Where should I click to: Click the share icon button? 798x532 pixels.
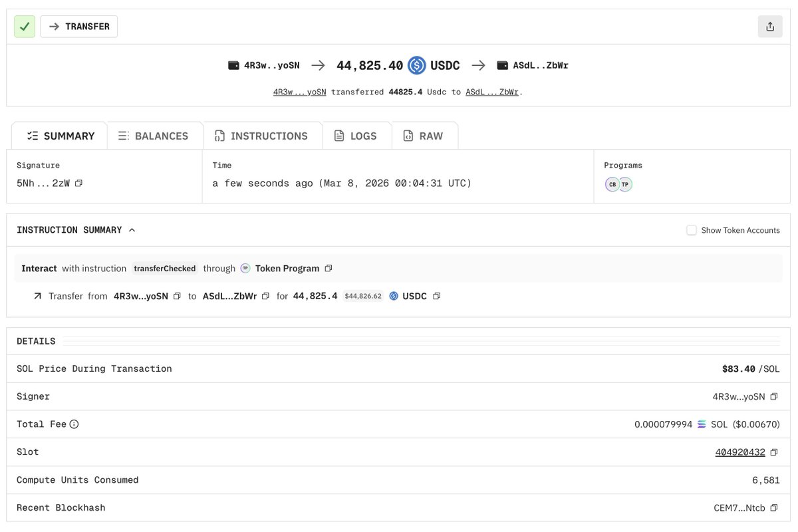pyautogui.click(x=770, y=27)
